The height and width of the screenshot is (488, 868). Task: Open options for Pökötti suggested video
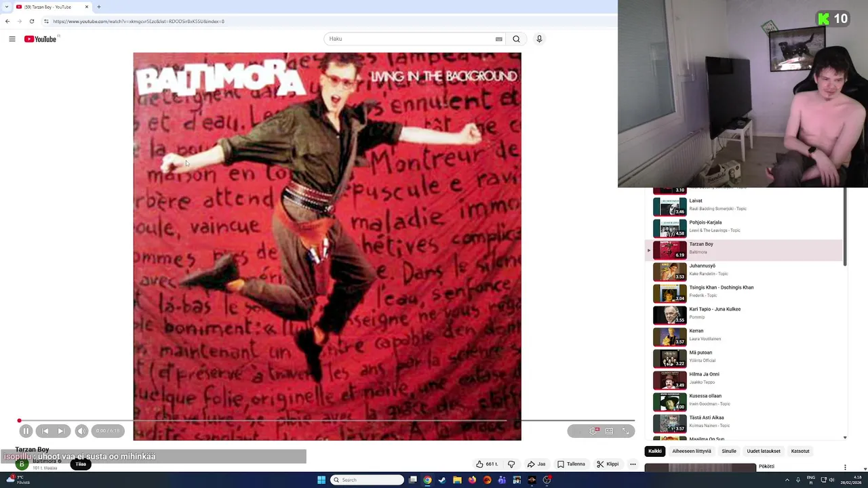[x=845, y=467]
